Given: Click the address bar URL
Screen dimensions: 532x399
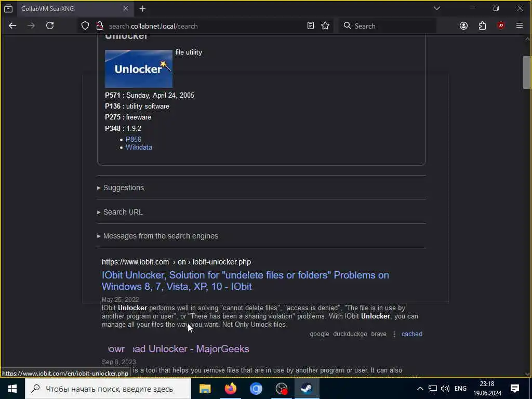Looking at the screenshot, I should 153,26.
